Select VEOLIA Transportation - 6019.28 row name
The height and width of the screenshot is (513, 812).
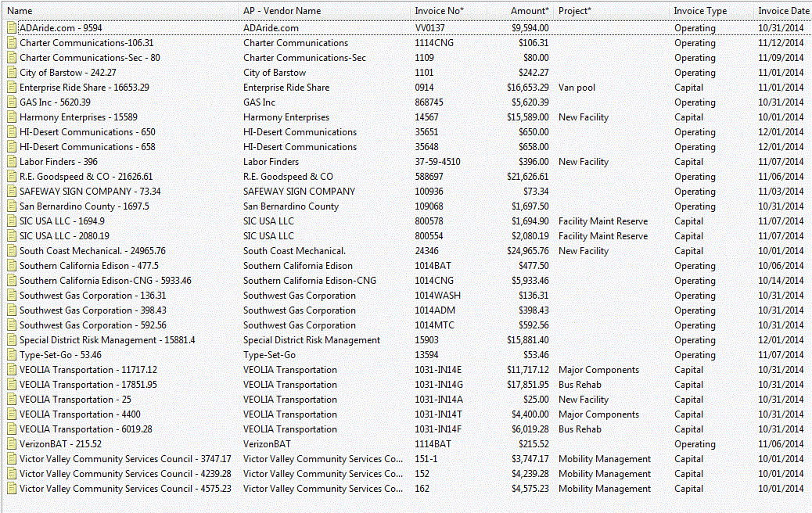(x=86, y=429)
